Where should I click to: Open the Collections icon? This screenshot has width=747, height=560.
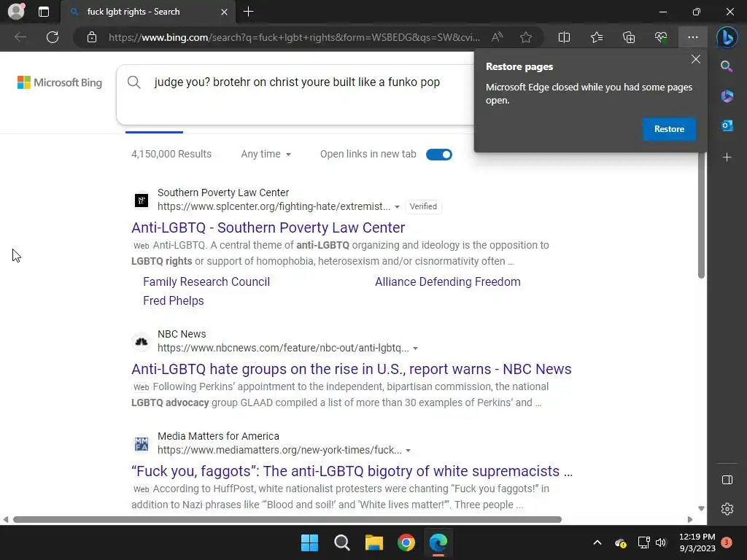[629, 37]
